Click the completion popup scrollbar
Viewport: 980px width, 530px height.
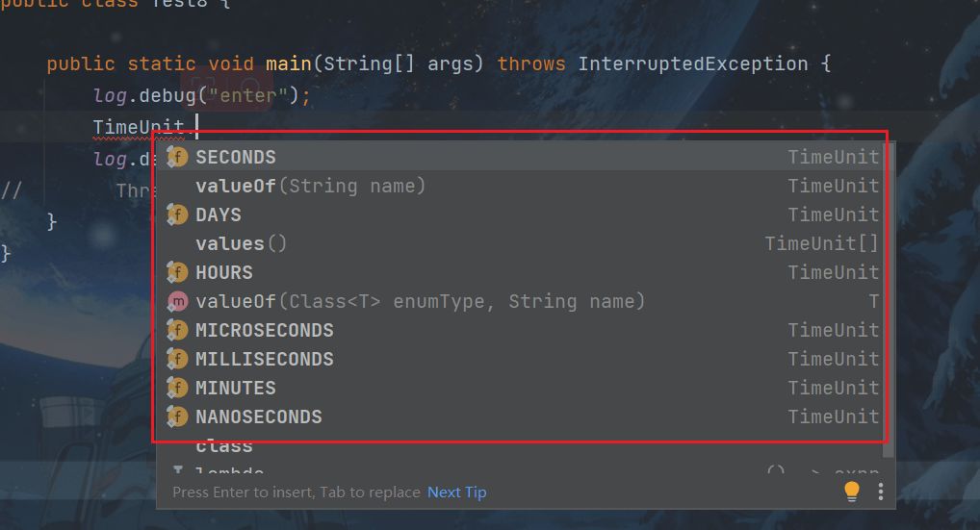(x=890, y=289)
